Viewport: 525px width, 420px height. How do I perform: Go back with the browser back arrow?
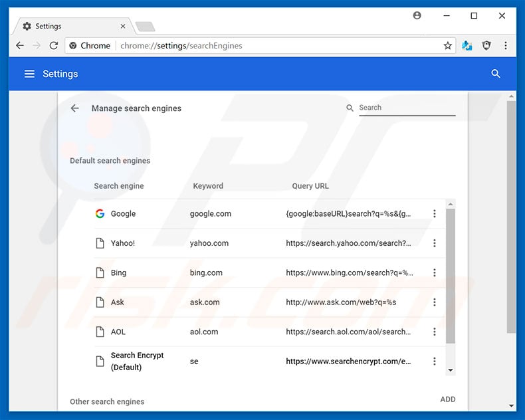(x=20, y=46)
